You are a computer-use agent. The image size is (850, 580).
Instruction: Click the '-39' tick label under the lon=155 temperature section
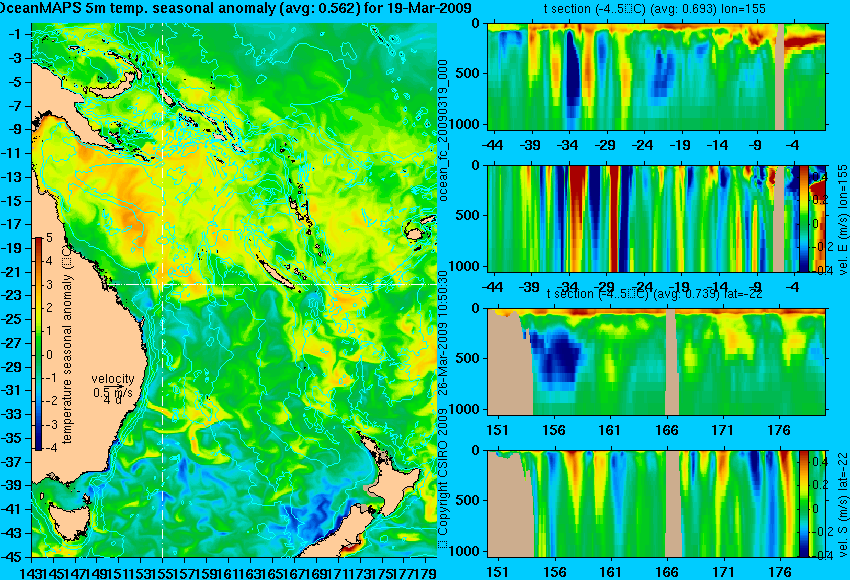(530, 145)
